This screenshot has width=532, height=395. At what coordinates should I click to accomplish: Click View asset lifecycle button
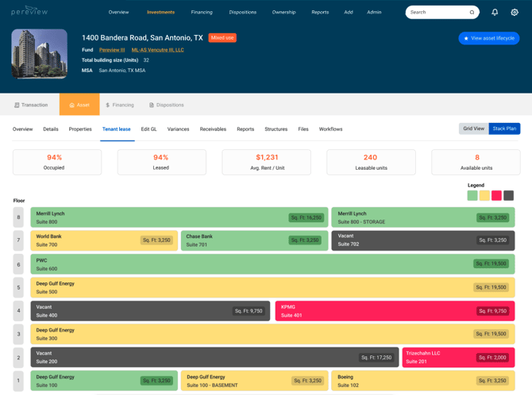coord(489,38)
